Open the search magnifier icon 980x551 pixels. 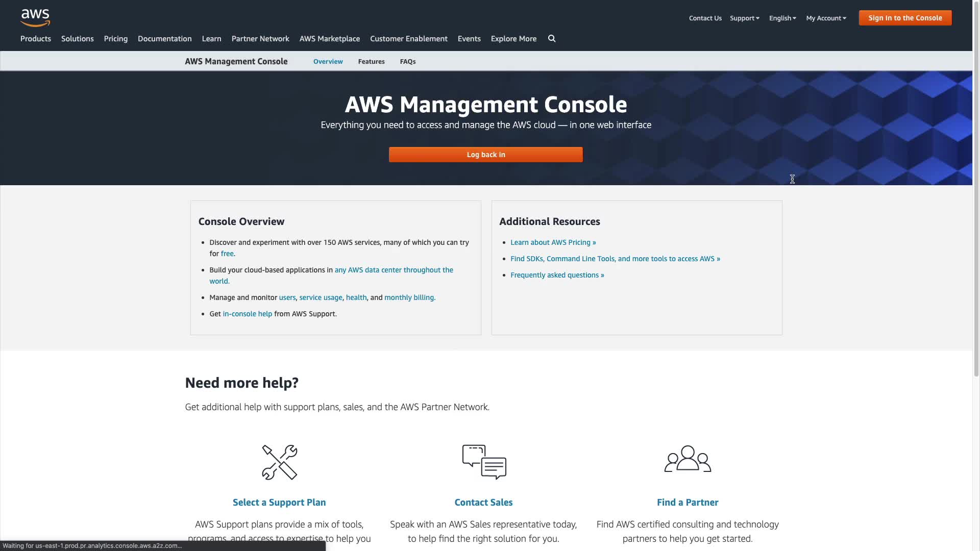tap(552, 39)
